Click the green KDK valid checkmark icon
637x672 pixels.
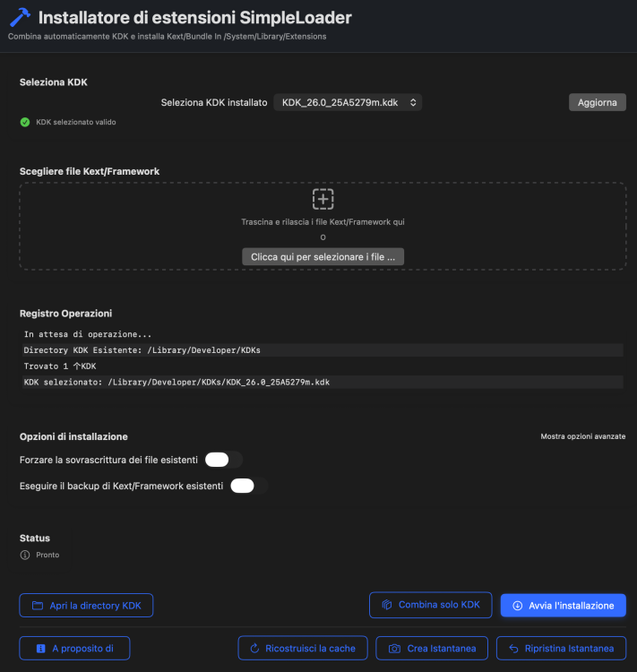click(x=25, y=122)
